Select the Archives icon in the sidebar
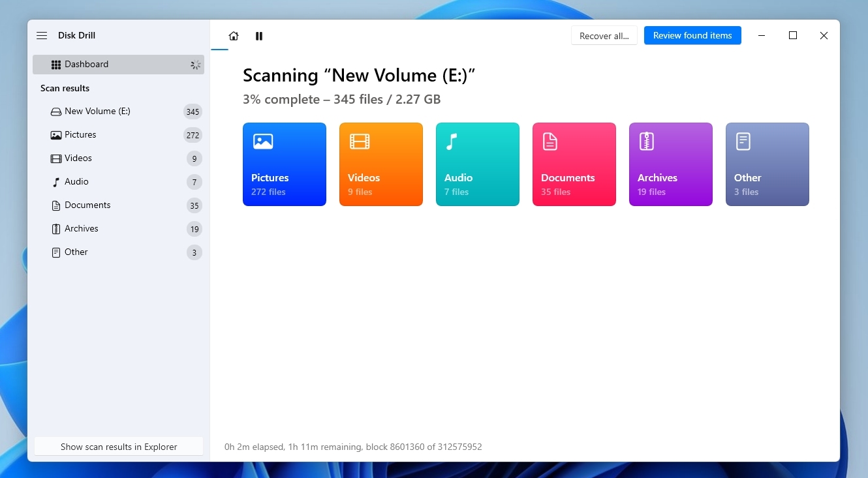 pos(55,228)
